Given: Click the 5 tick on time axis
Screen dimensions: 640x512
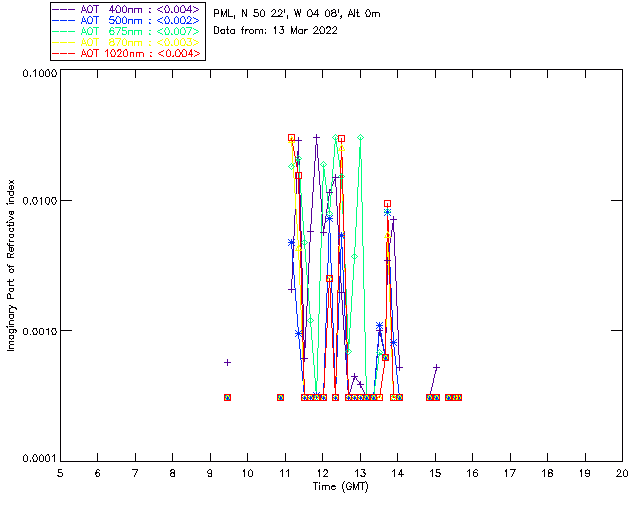Looking at the screenshot, I should tap(60, 472).
